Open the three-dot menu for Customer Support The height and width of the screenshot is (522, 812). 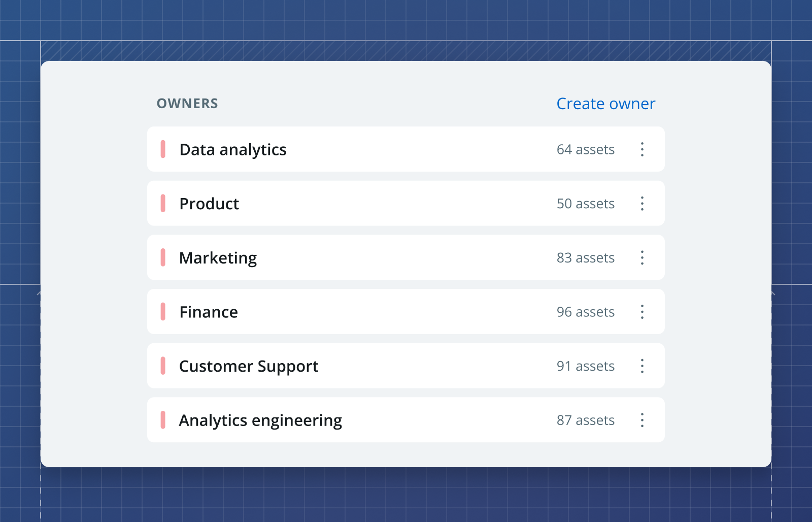pos(642,366)
